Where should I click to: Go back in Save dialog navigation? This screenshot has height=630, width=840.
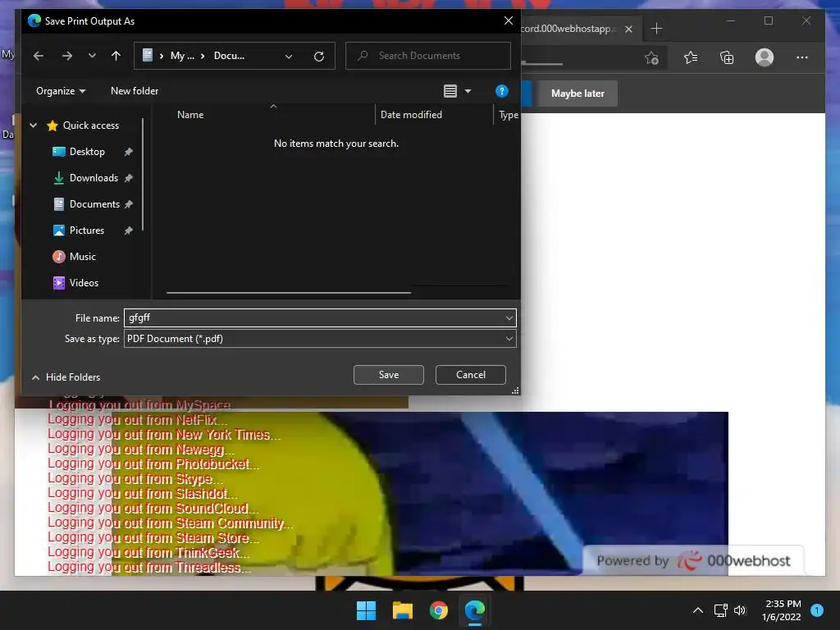tap(38, 56)
